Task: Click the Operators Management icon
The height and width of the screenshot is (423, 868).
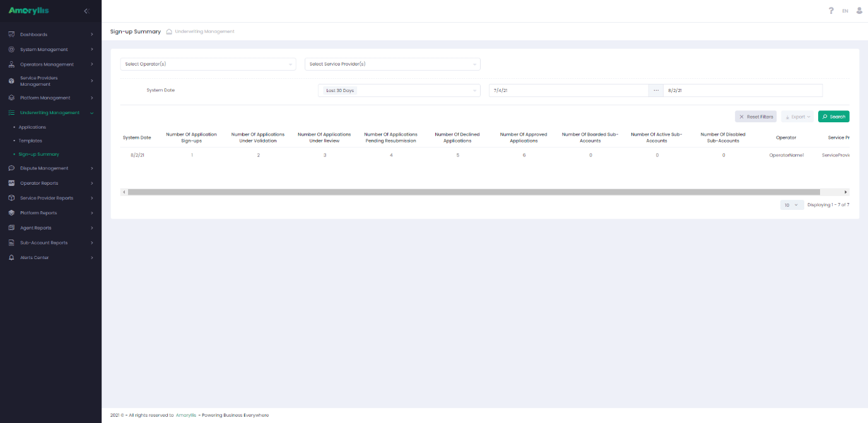Action: pyautogui.click(x=11, y=64)
